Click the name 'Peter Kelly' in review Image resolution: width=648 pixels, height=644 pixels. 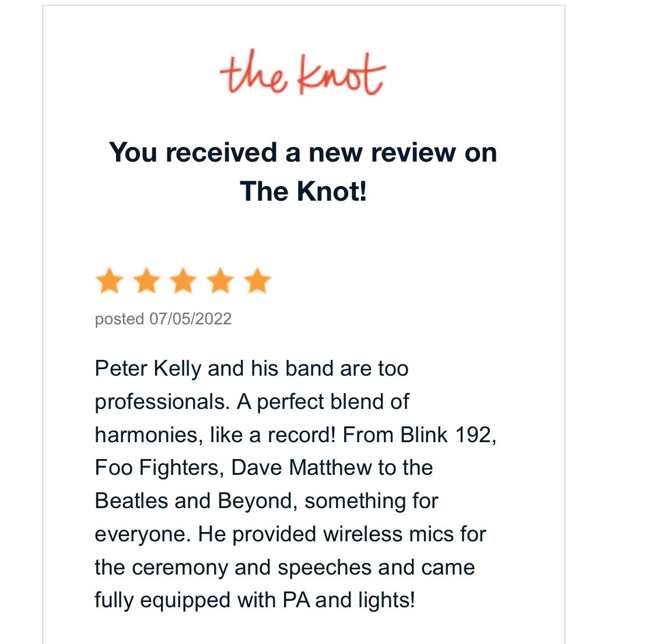148,369
